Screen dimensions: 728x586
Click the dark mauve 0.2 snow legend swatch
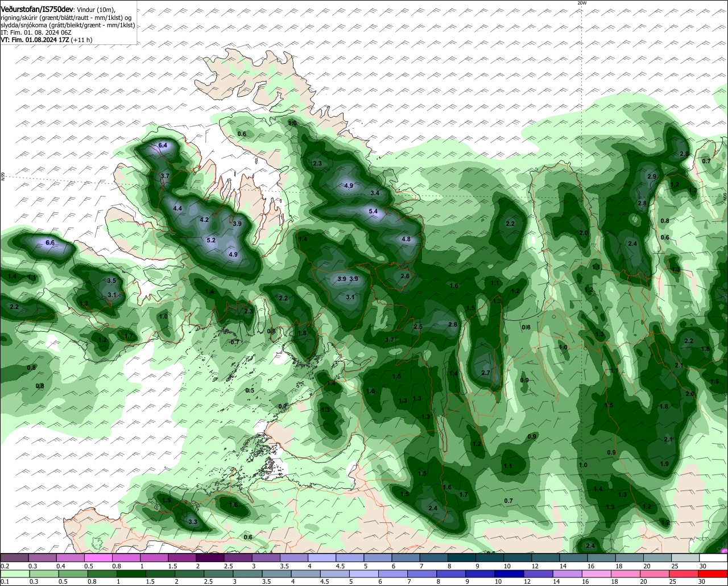pyautogui.click(x=14, y=558)
